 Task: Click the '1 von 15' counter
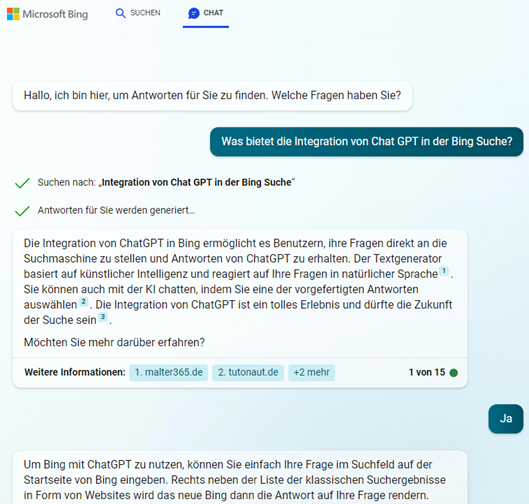click(x=427, y=372)
